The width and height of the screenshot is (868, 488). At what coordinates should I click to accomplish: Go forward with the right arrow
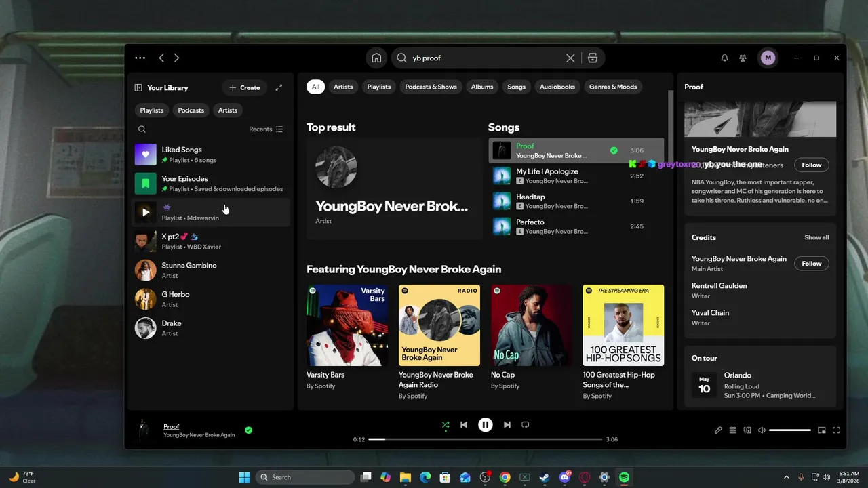tap(176, 58)
